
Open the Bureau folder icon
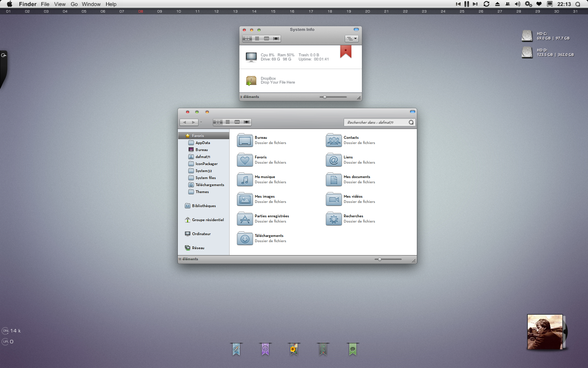coord(245,140)
